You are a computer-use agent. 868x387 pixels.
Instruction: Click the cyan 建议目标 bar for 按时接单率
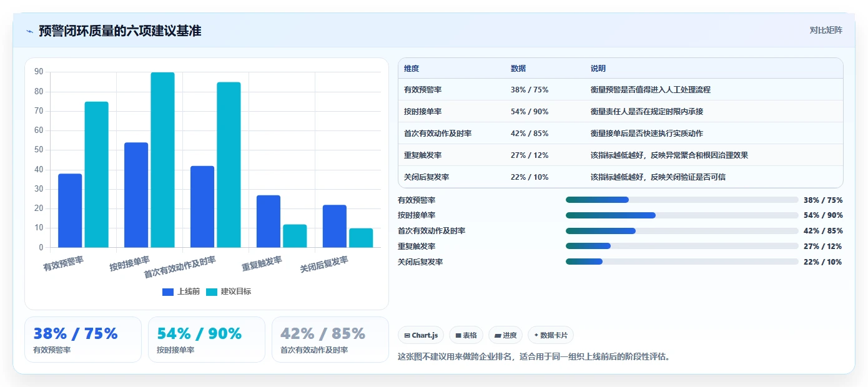click(163, 160)
